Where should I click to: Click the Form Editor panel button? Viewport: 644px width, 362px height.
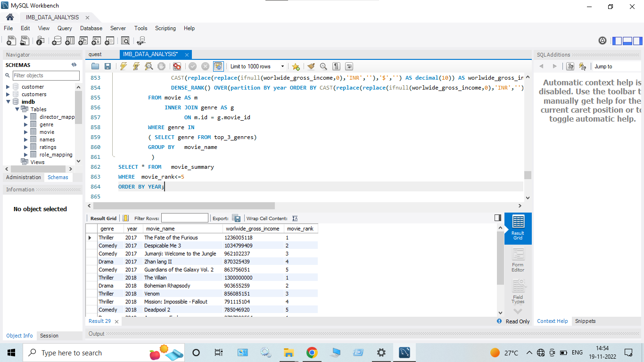point(518,257)
